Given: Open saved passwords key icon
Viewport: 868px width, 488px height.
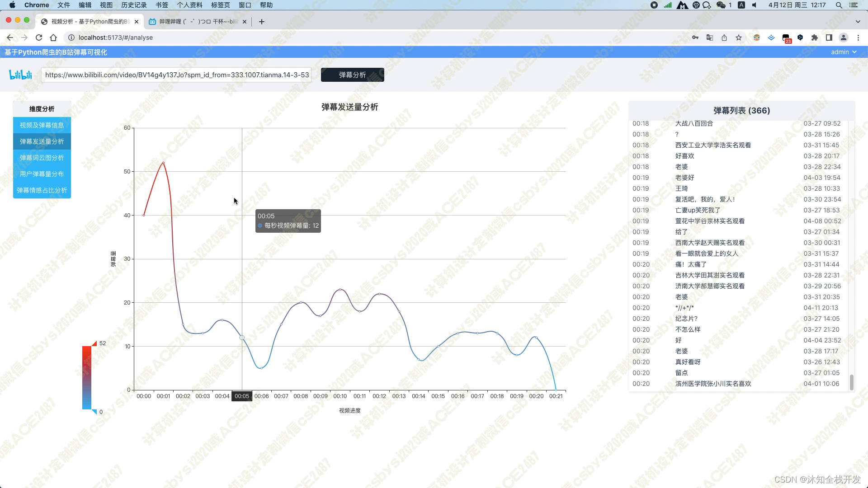Looking at the screenshot, I should click(695, 38).
